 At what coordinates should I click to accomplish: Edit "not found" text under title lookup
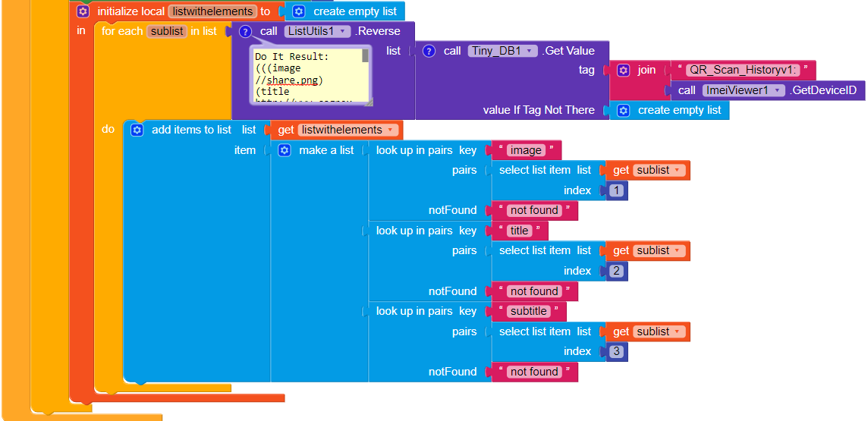pos(534,291)
